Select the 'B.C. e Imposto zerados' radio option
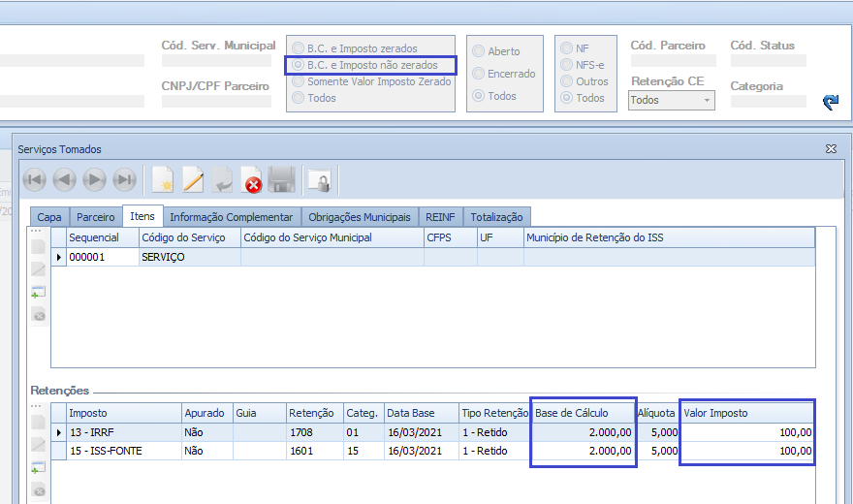 click(x=299, y=48)
